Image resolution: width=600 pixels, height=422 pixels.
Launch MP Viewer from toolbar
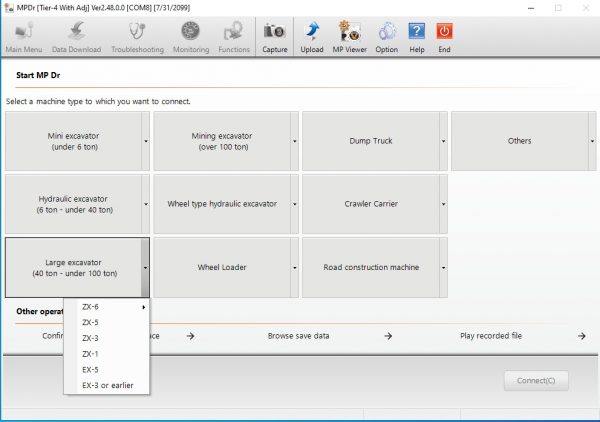pyautogui.click(x=349, y=37)
